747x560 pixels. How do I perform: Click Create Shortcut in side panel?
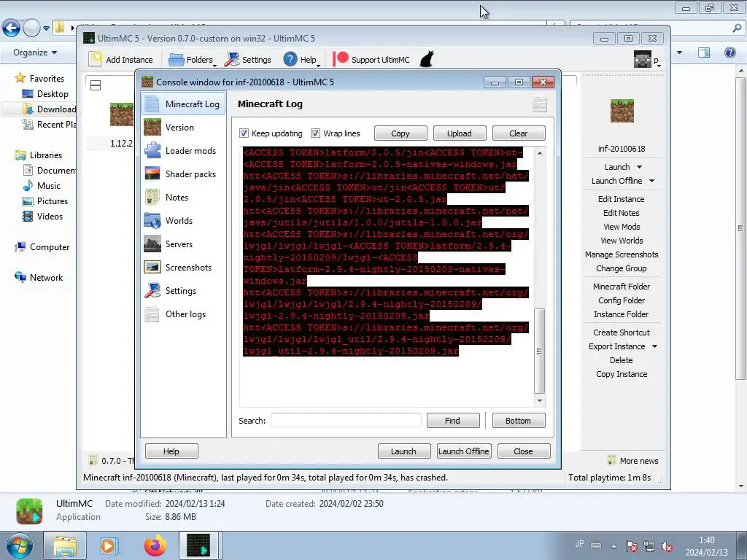point(622,332)
